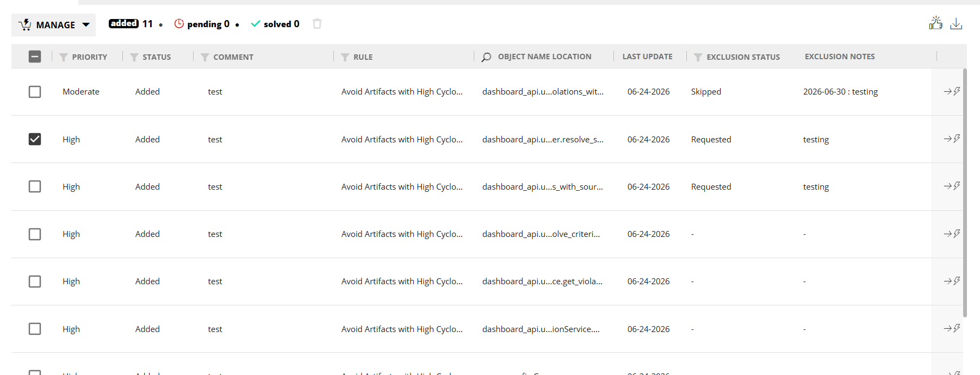Open details arrow for the resolve_s row
Image resolution: width=980 pixels, height=375 pixels.
click(952, 139)
